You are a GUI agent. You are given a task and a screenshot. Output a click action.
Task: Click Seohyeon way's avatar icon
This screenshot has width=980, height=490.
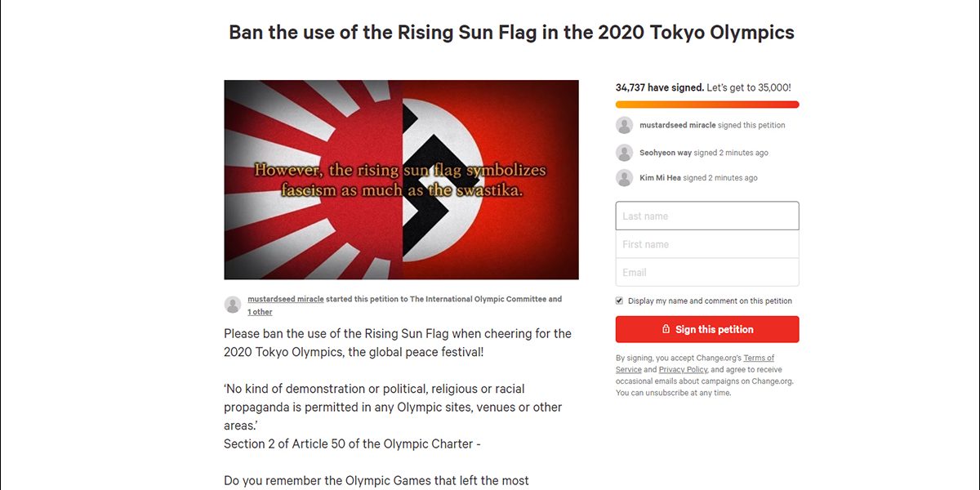(624, 152)
